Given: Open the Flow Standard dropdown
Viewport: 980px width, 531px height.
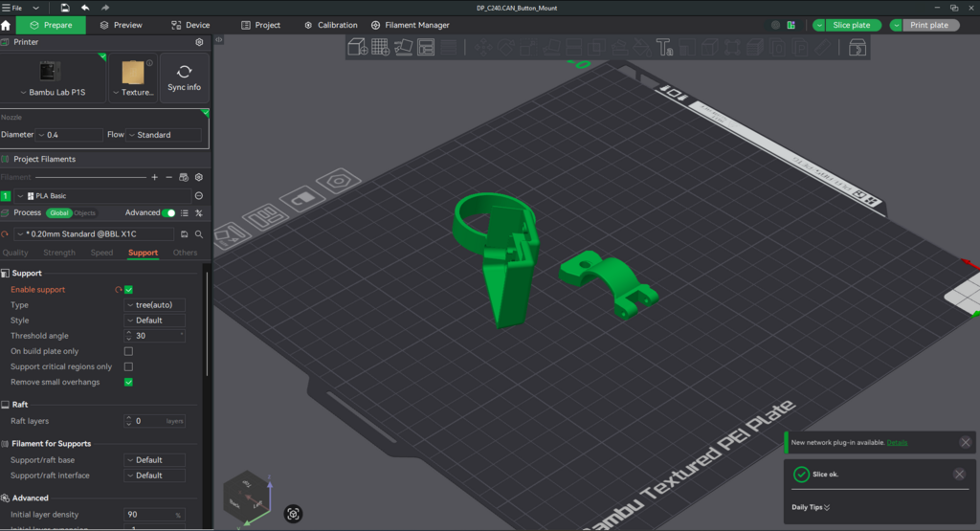Looking at the screenshot, I should point(164,135).
